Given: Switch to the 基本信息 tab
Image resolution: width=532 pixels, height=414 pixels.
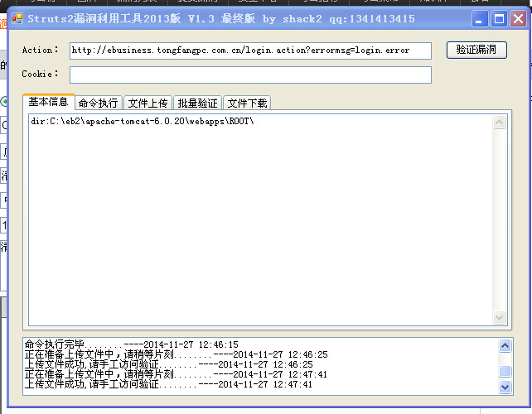Looking at the screenshot, I should point(49,102).
